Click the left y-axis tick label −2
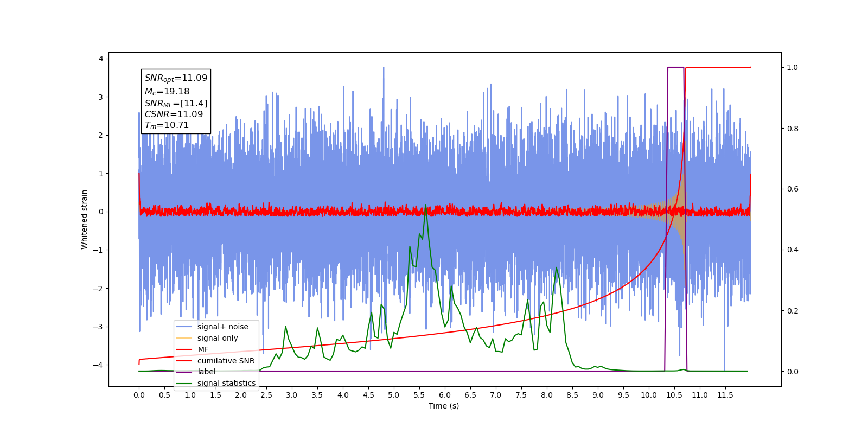 [x=98, y=289]
